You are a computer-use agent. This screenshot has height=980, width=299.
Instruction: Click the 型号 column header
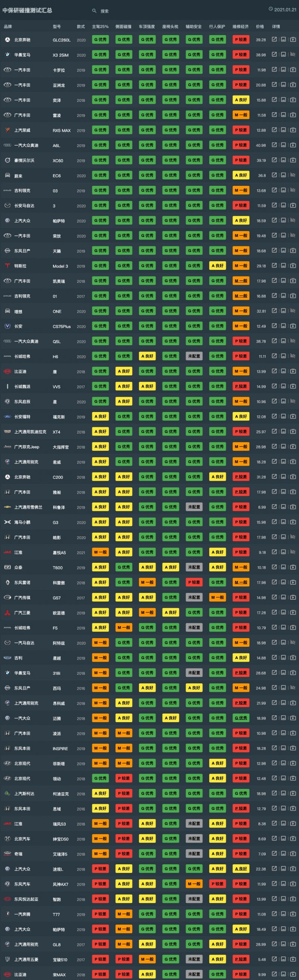pyautogui.click(x=57, y=26)
